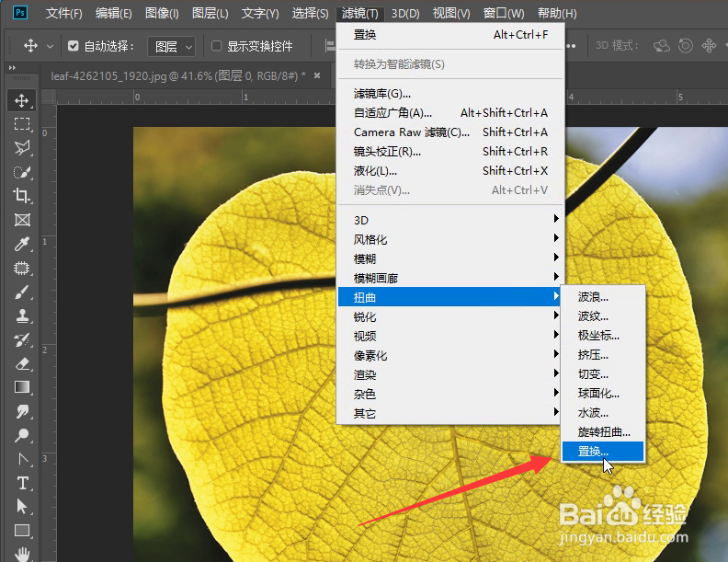The width and height of the screenshot is (728, 562).
Task: Toggle the 显示变换控件 checkbox
Action: pyautogui.click(x=216, y=46)
